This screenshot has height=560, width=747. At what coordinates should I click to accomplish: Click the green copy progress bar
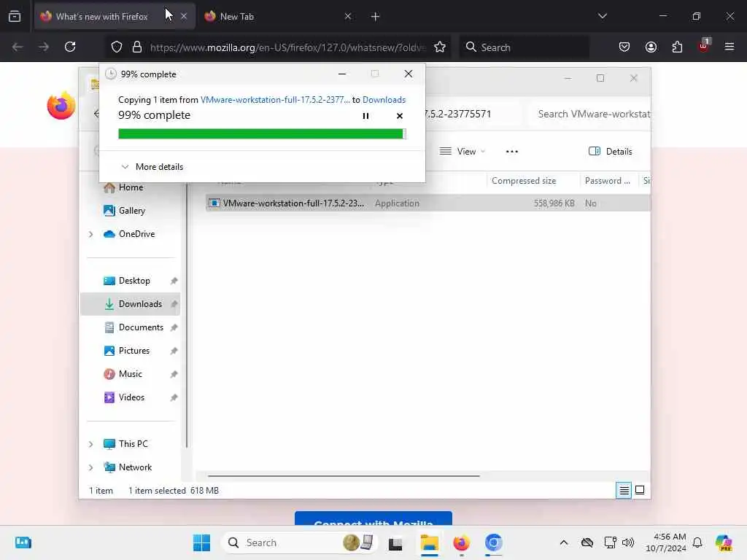coord(262,134)
